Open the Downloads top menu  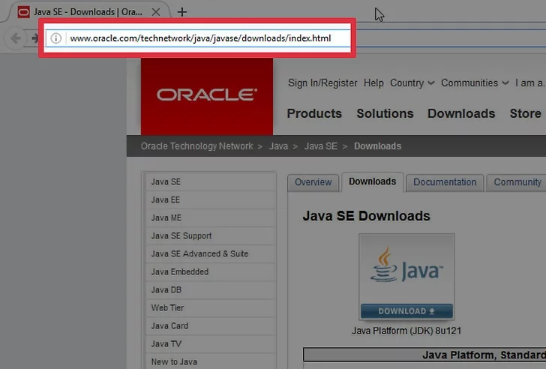point(461,113)
